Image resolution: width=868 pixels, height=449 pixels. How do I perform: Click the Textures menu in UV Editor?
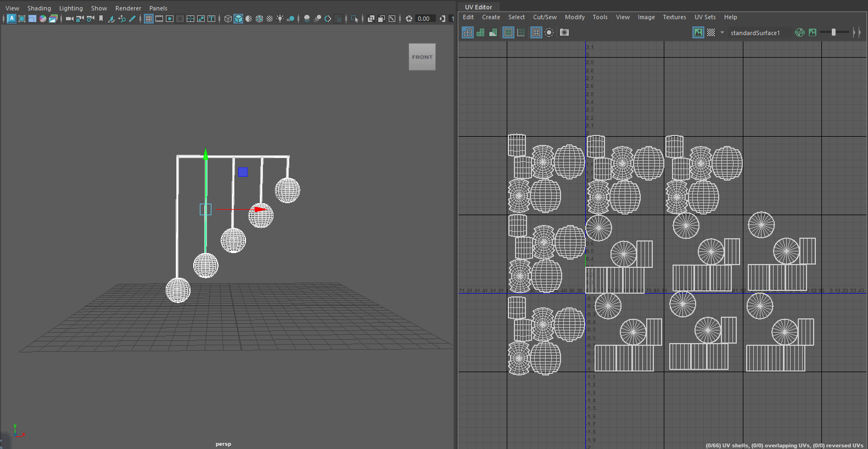point(674,17)
